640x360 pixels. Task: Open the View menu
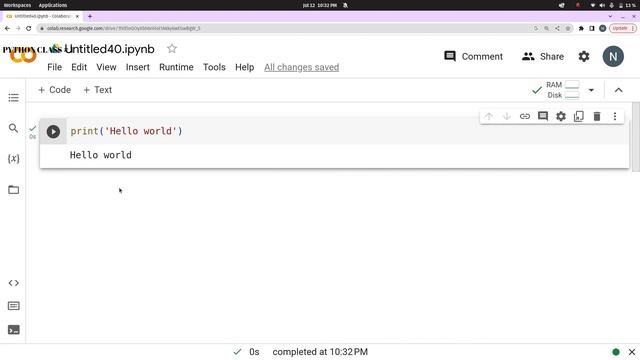106,67
